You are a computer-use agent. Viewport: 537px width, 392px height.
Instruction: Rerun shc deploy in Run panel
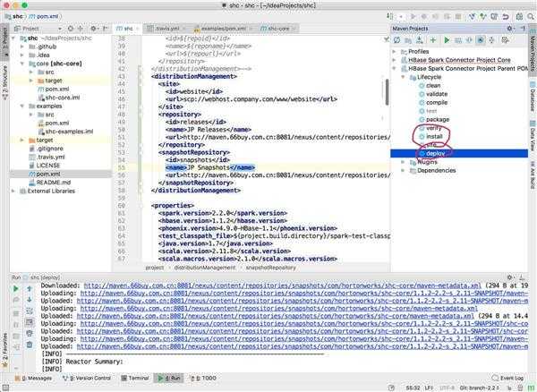coord(16,289)
